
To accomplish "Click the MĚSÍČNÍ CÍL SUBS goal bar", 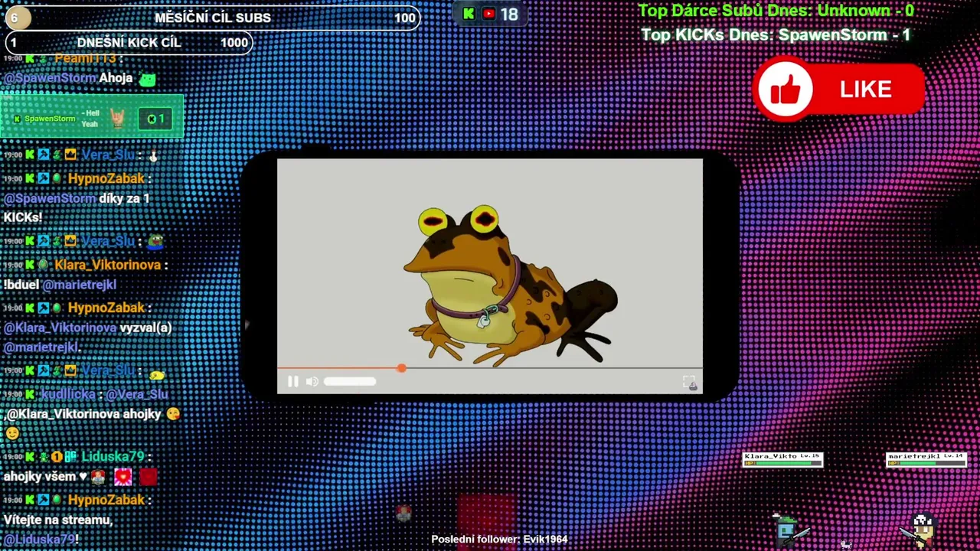I will pos(213,18).
